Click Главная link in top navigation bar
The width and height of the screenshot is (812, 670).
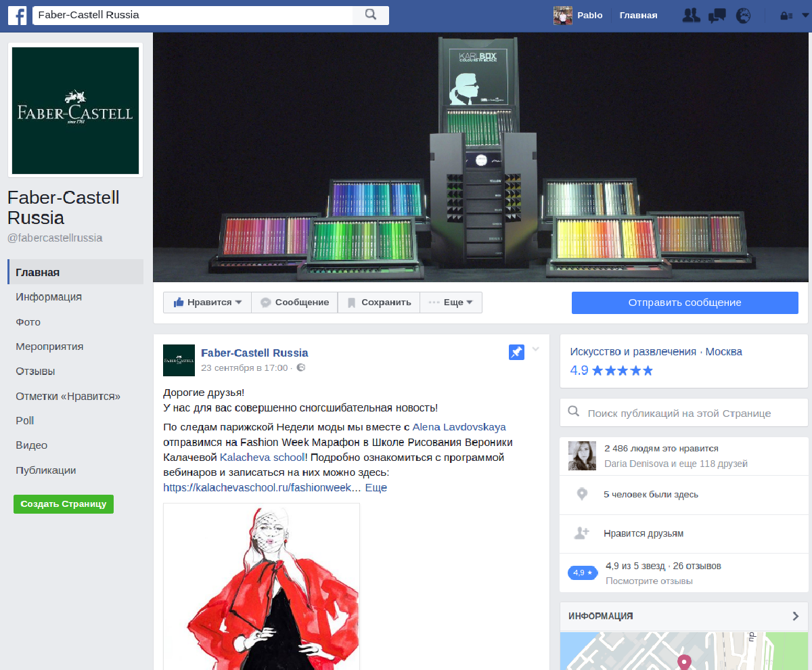pos(638,16)
